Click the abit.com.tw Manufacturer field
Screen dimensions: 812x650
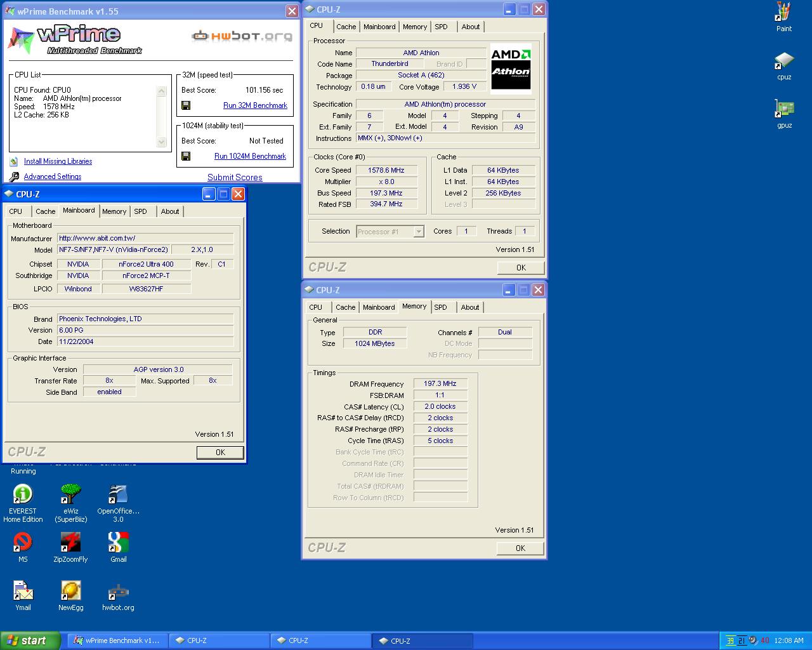tap(145, 238)
